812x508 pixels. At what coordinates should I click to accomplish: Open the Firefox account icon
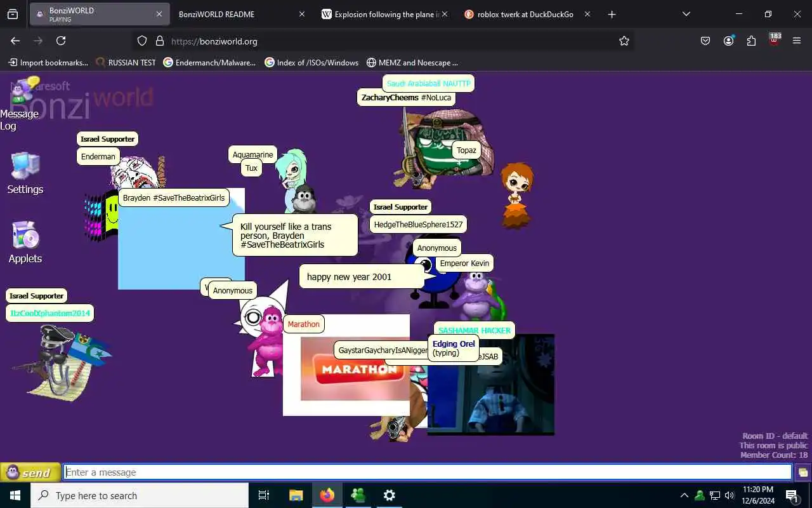(x=728, y=41)
